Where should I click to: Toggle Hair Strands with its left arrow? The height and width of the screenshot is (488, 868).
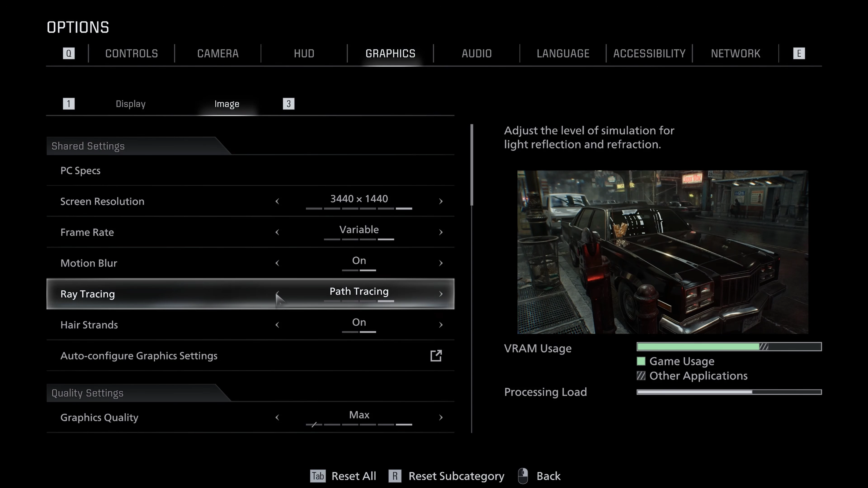(277, 325)
